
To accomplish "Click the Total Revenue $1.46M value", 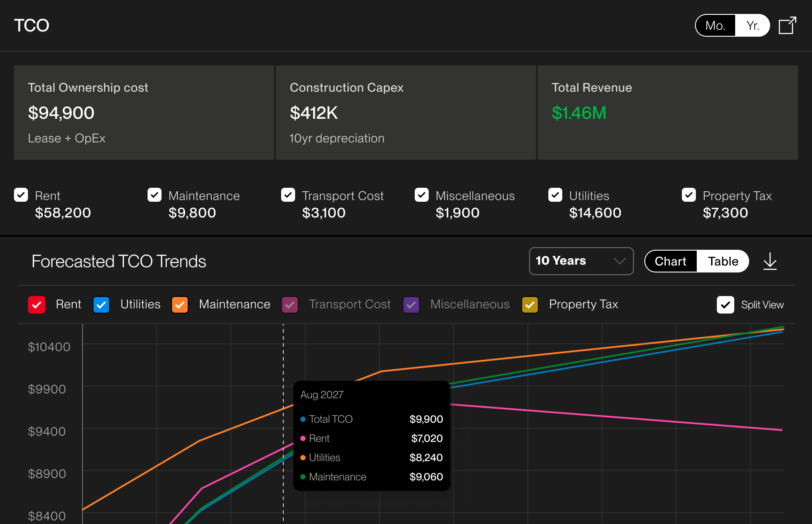I will (x=579, y=113).
